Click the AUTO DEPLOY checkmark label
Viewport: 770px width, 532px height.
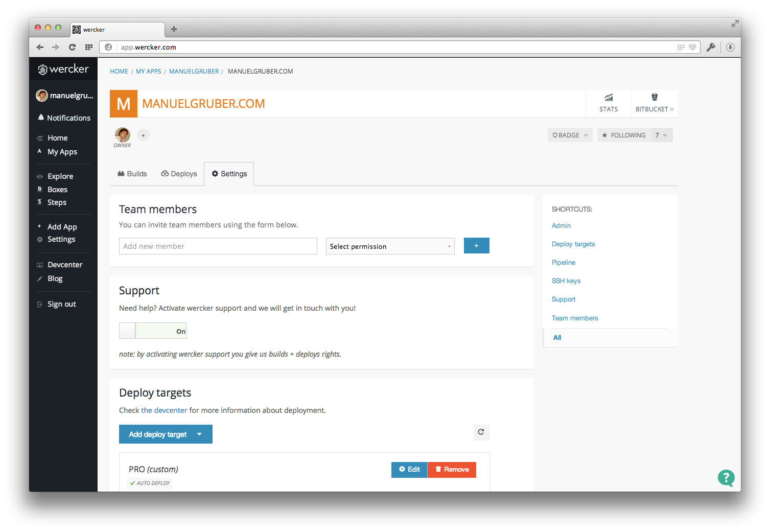coord(150,483)
